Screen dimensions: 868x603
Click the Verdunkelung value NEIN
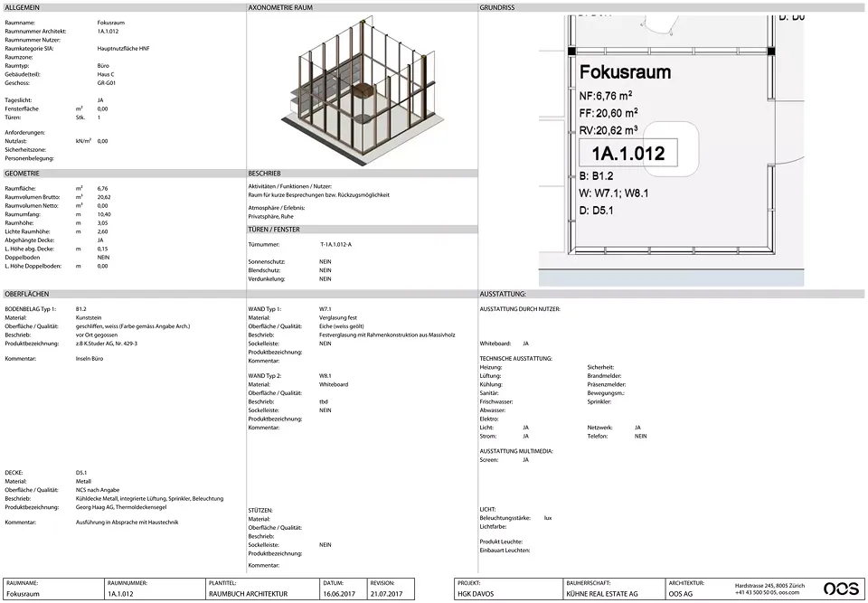click(x=325, y=279)
